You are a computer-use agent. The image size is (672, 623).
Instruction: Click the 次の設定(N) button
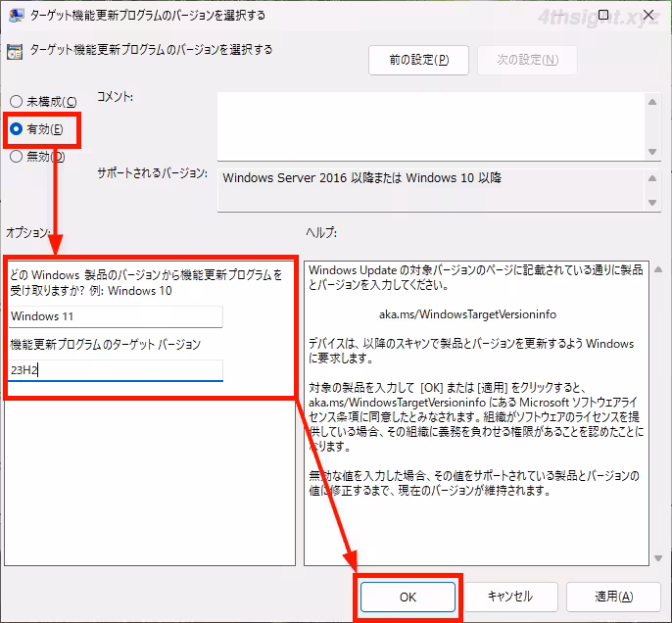tap(527, 60)
